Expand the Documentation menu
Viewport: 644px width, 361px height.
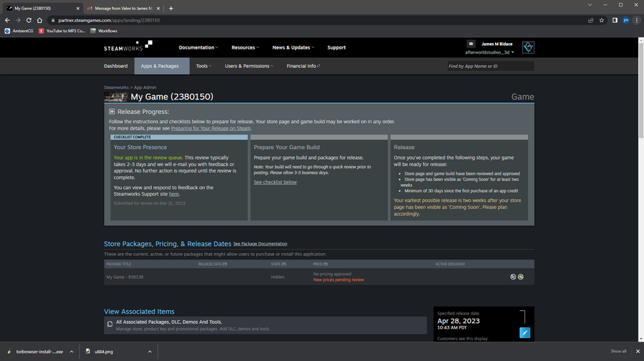198,47
